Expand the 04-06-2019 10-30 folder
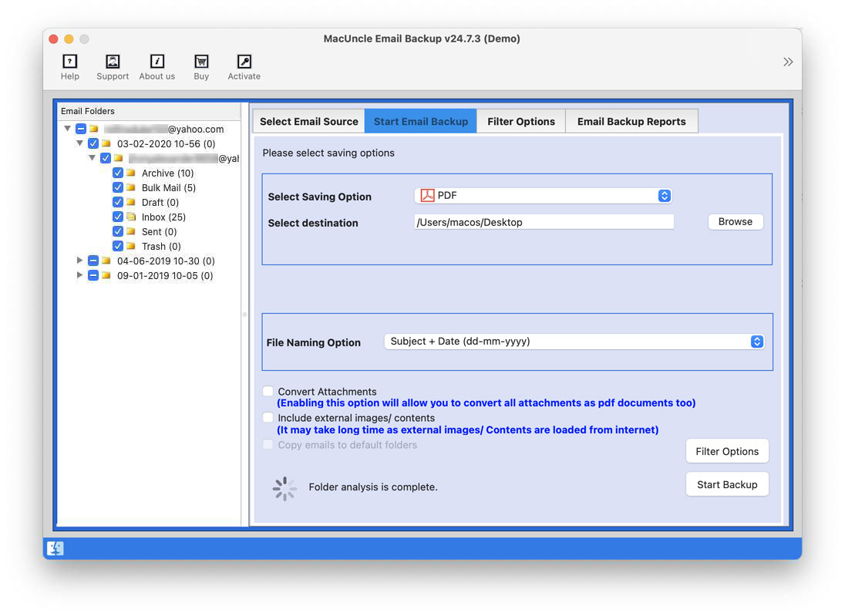Image resolution: width=845 pixels, height=616 pixels. point(79,261)
